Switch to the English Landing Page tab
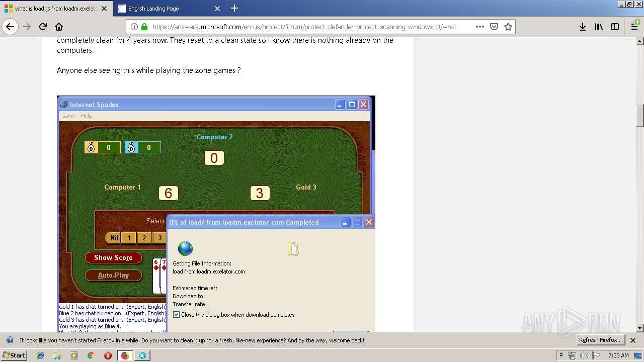644x362 pixels. point(170,9)
